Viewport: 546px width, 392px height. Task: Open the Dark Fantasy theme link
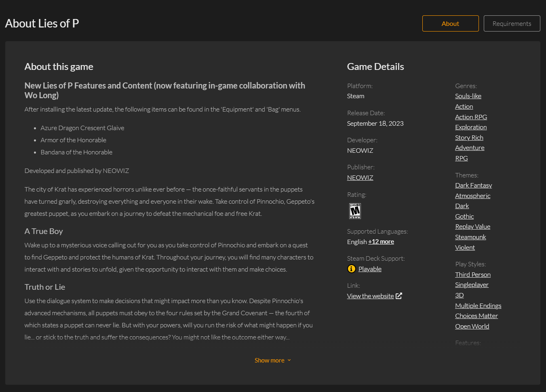click(474, 185)
